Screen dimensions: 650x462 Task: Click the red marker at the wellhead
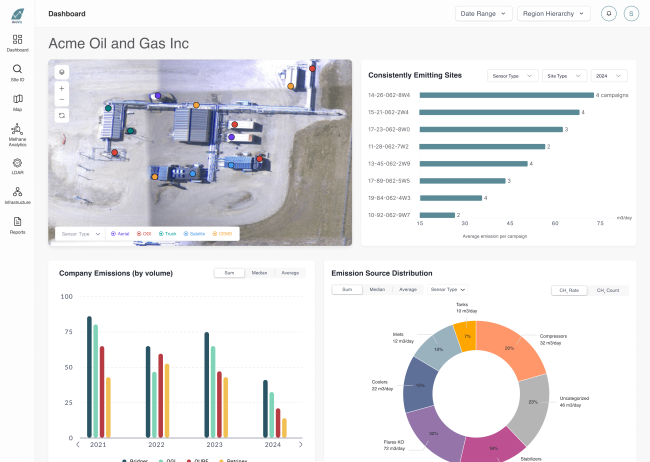click(x=115, y=153)
